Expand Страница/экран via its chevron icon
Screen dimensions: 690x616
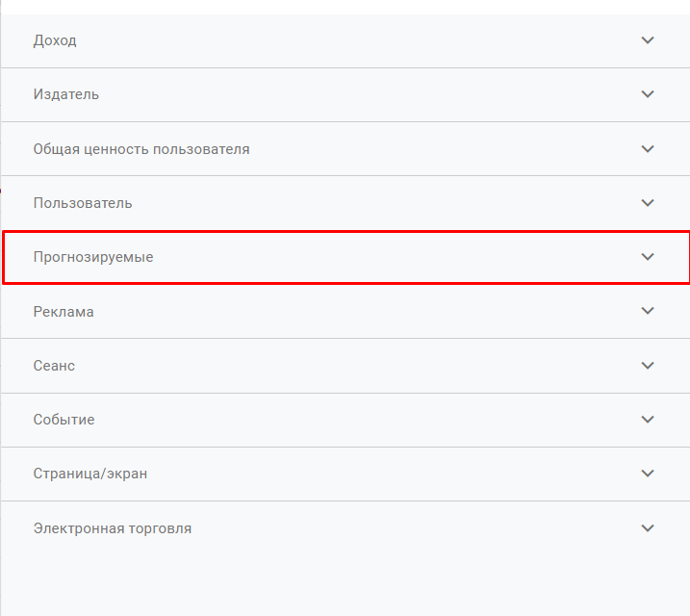(x=648, y=474)
